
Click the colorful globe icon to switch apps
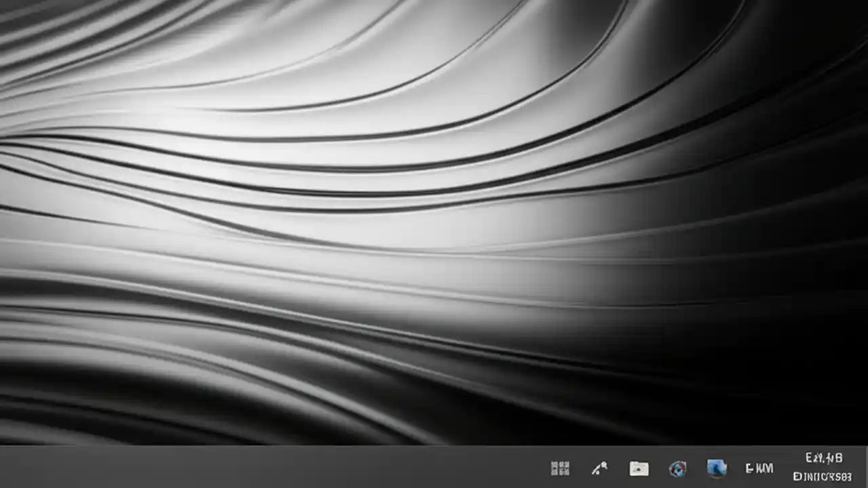point(677,468)
